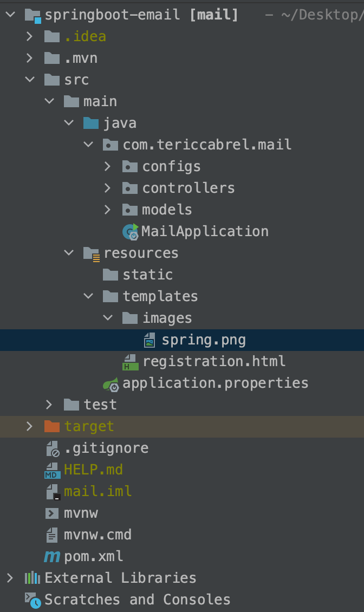
Task: Click the Scratches and Consoles icon
Action: [x=31, y=600]
